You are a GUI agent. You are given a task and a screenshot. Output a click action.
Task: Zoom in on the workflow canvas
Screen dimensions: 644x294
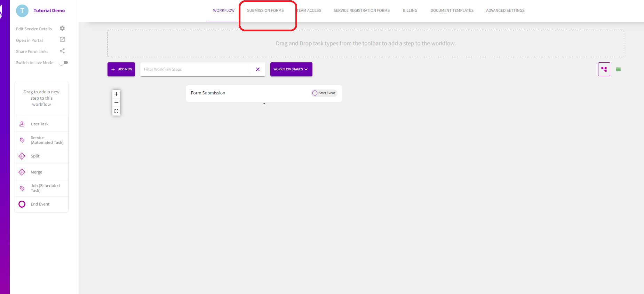point(116,94)
